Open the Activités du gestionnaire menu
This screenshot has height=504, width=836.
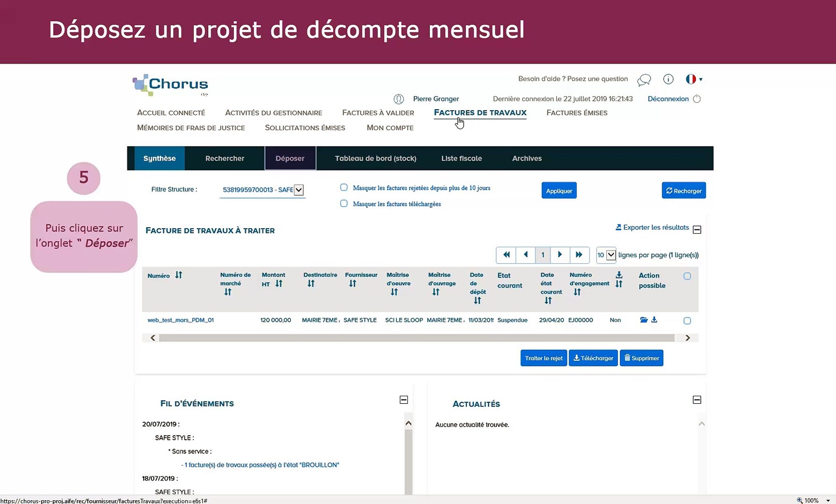point(274,113)
